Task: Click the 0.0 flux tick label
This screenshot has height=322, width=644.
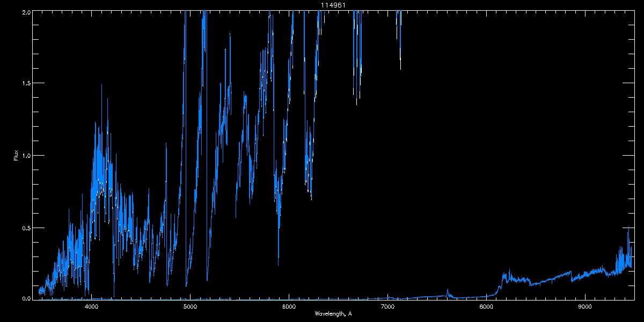Action: tap(25, 298)
